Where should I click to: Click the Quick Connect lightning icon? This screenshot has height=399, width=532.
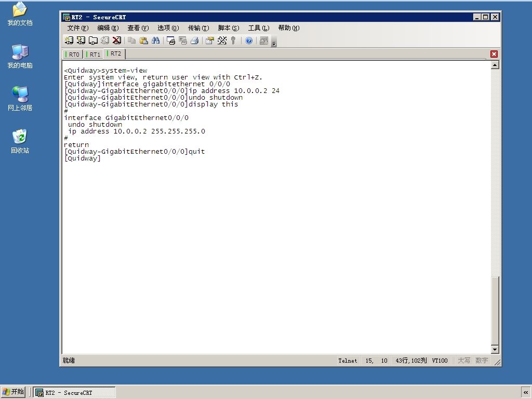point(81,41)
